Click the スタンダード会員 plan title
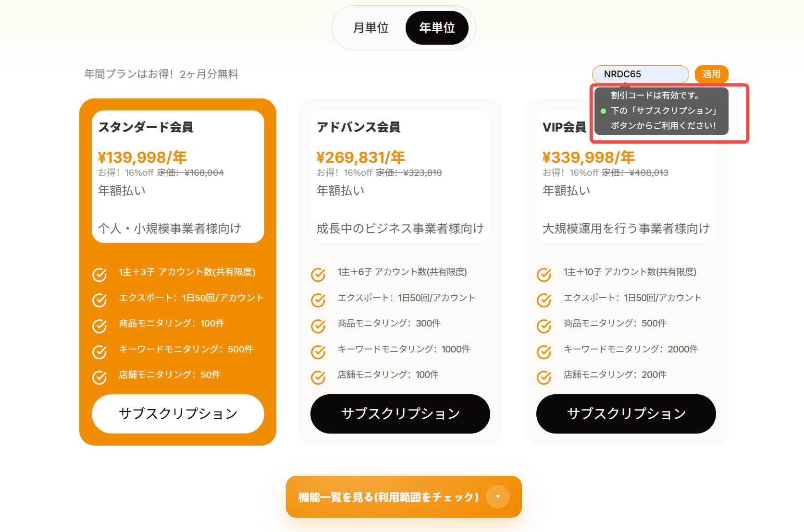 (x=146, y=127)
